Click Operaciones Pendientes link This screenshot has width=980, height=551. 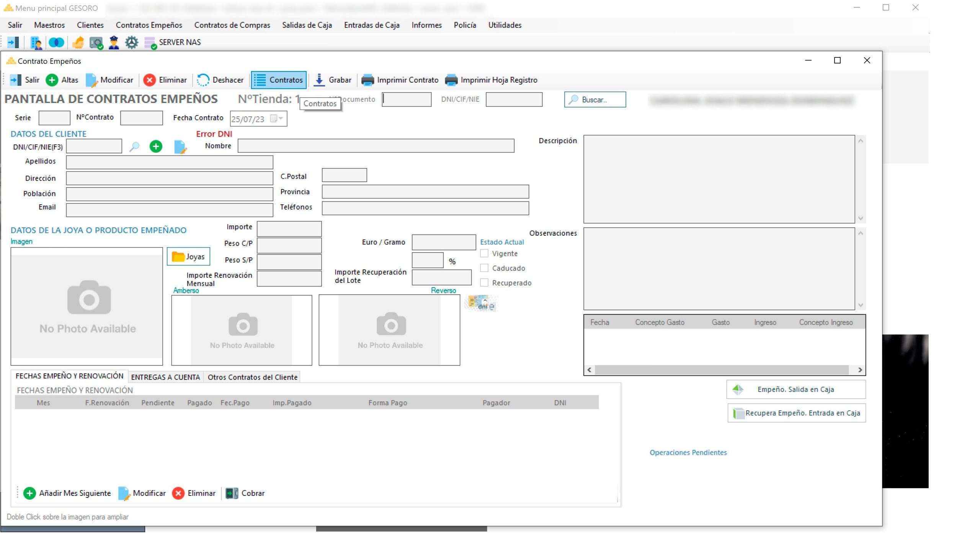688,453
